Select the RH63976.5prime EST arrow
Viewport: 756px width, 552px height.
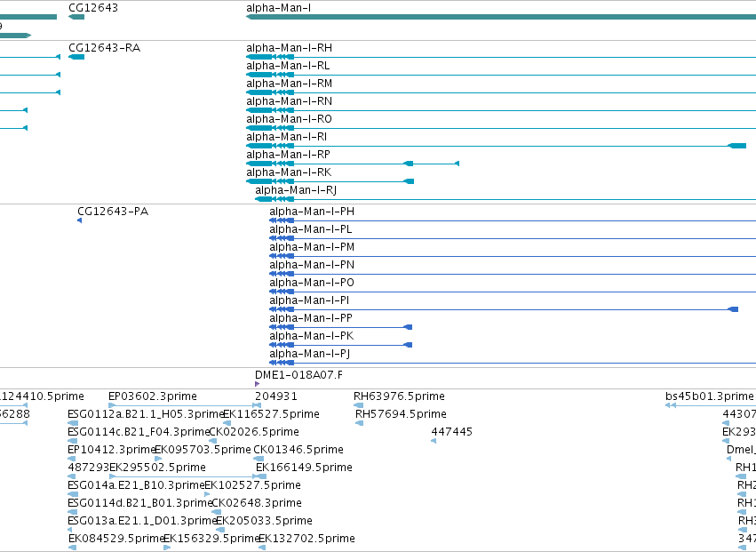pyautogui.click(x=358, y=405)
